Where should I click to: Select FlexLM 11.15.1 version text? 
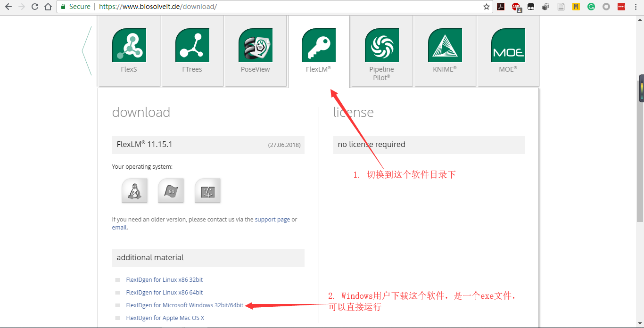click(145, 144)
